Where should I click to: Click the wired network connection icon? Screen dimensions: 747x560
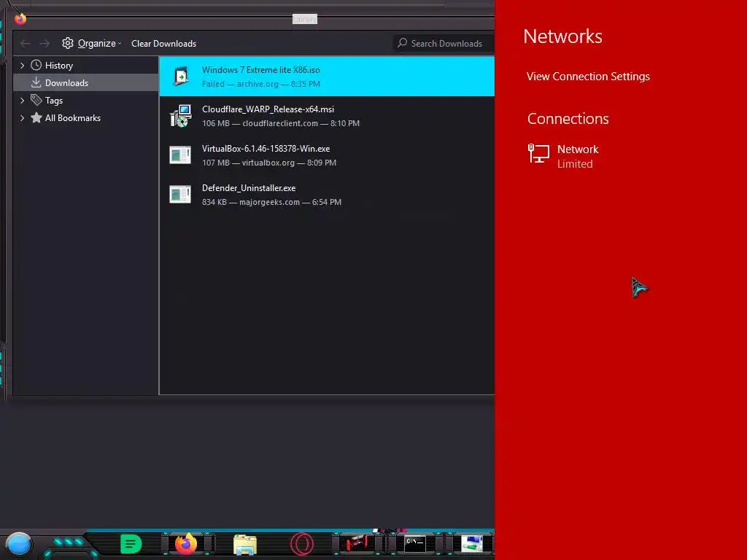[539, 154]
